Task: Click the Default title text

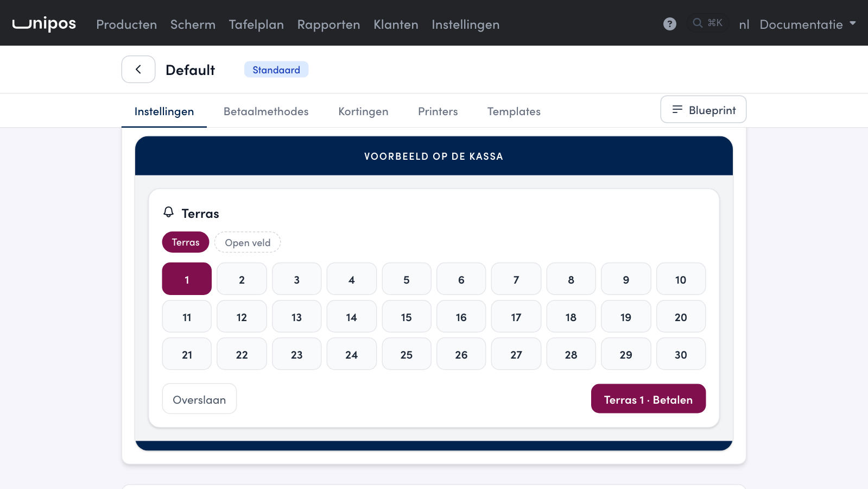Action: (x=190, y=70)
